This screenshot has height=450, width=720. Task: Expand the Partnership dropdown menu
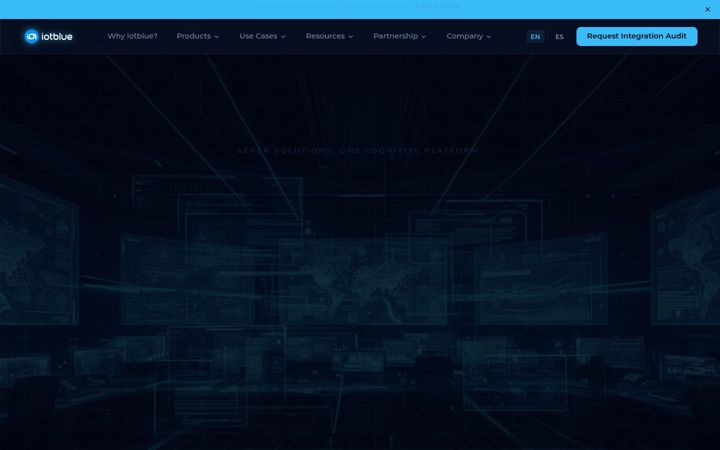pos(399,36)
